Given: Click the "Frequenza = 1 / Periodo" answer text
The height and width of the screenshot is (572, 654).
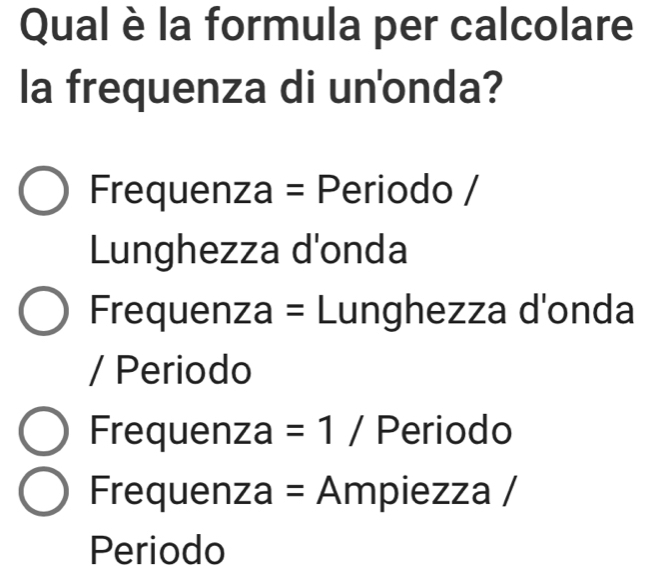Looking at the screenshot, I should (x=300, y=432).
